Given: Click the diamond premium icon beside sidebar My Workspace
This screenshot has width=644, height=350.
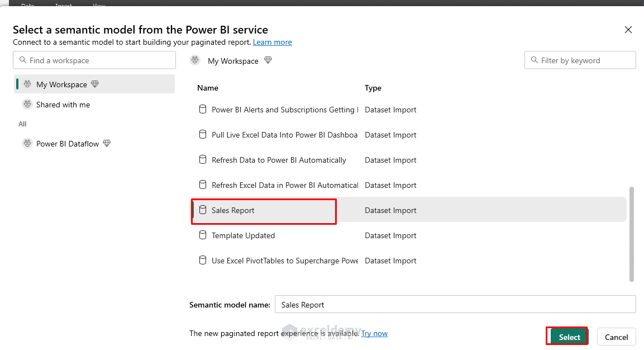Looking at the screenshot, I should click(95, 84).
